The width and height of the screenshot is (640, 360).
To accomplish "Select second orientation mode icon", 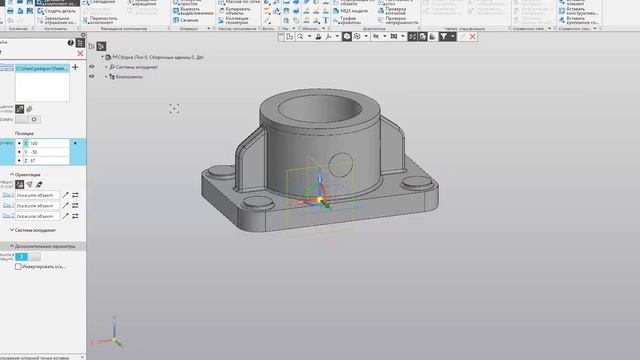I will click(x=29, y=185).
